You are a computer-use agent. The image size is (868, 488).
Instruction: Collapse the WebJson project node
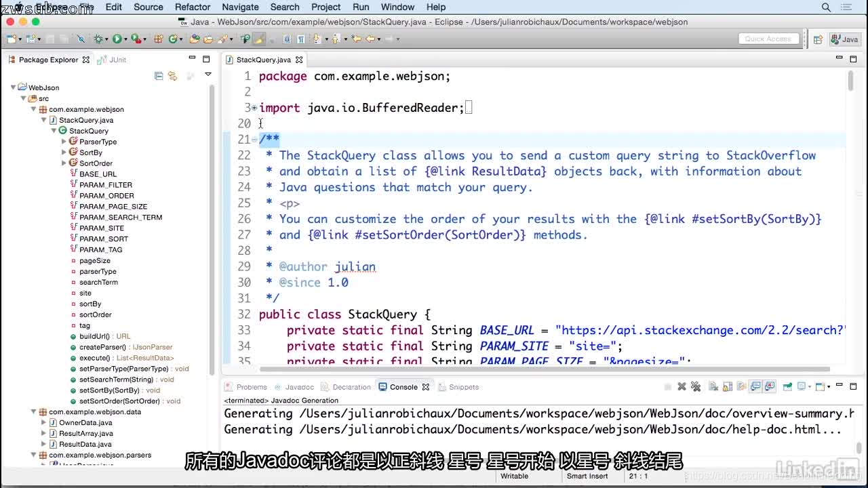[x=13, y=87]
